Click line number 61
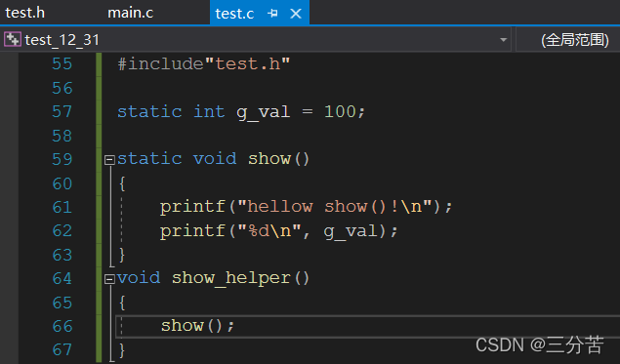Viewport: 620px width, 364px height. point(62,207)
